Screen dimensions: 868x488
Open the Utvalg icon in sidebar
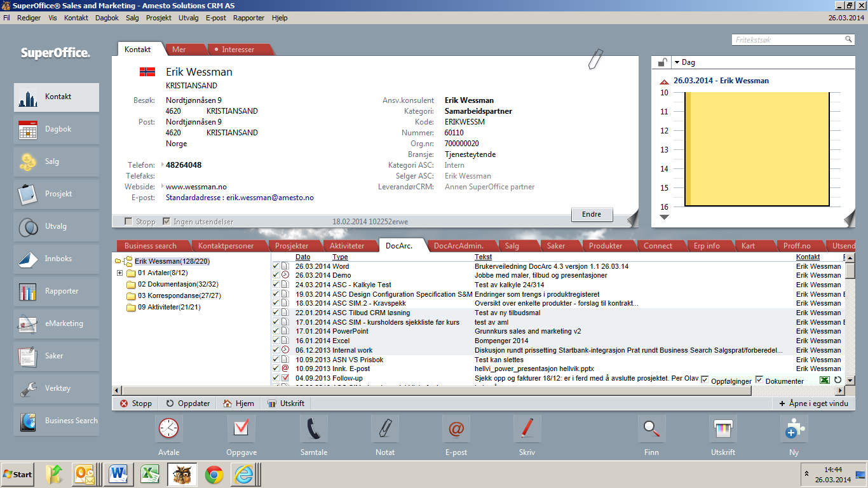[28, 227]
